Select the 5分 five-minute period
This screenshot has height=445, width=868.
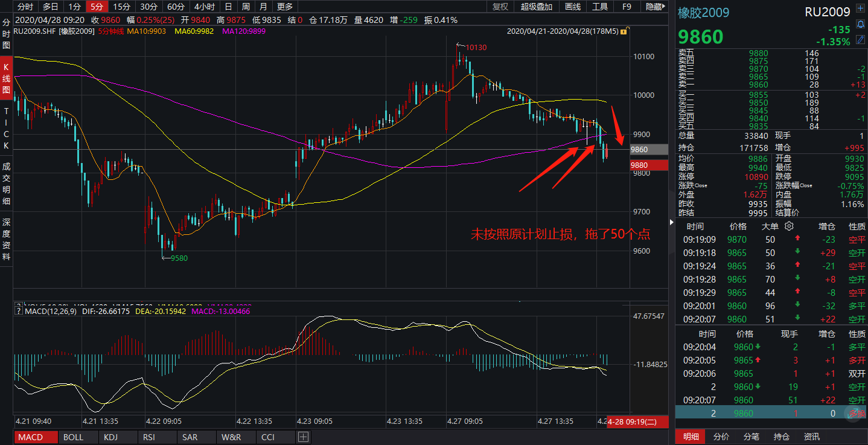click(x=97, y=7)
